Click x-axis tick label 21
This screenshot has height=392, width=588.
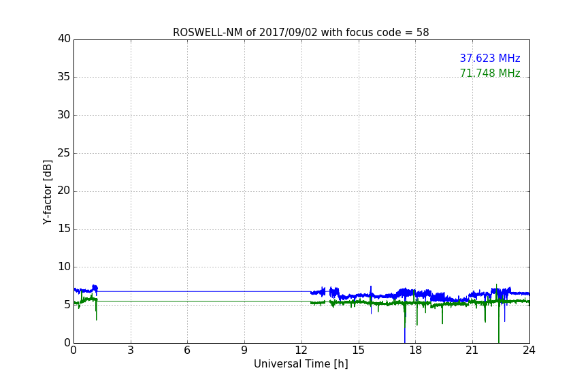(472, 350)
